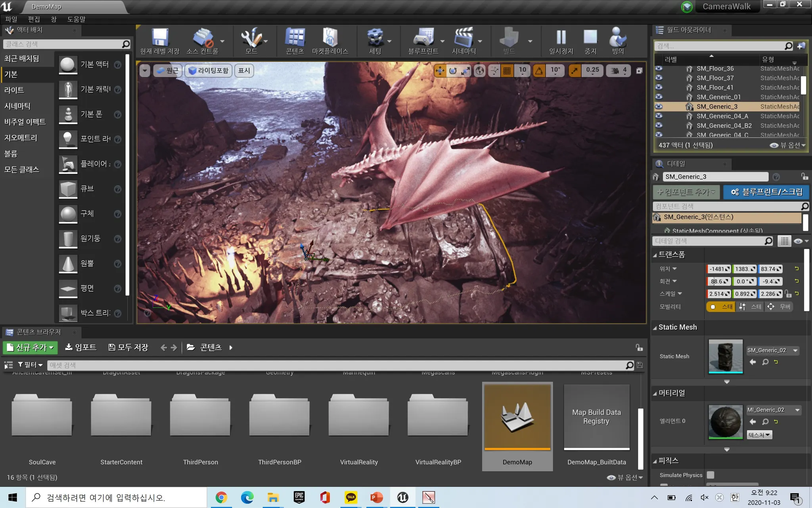Click the Eject possess icon
Viewport: 812px width, 508px height.
[618, 38]
